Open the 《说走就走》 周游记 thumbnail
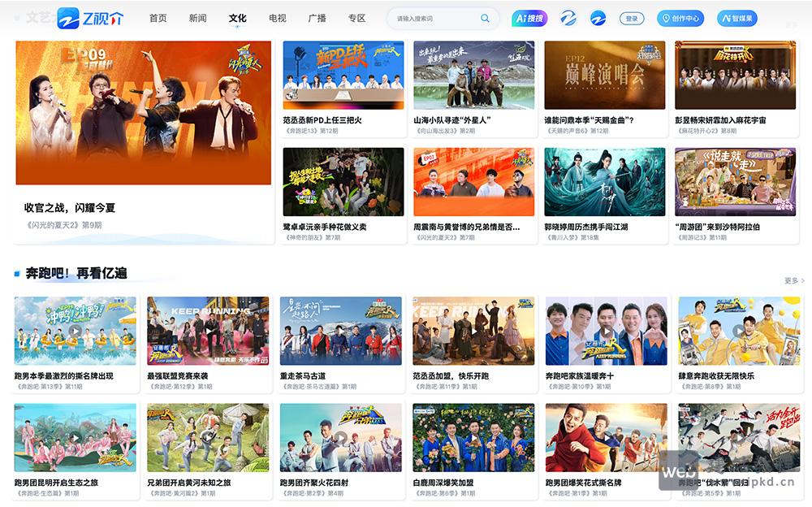Image resolution: width=812 pixels, height=507 pixels. pos(736,182)
